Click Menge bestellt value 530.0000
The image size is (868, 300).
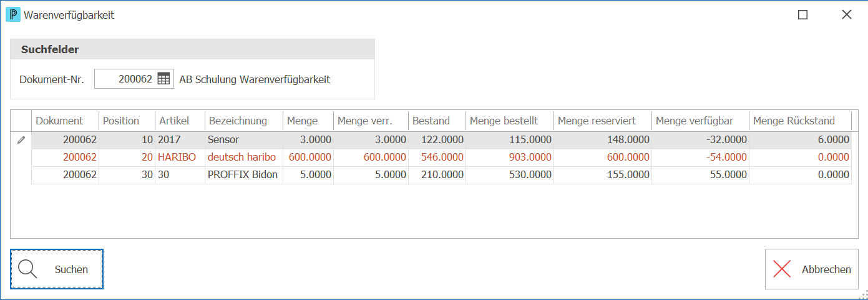click(x=510, y=175)
